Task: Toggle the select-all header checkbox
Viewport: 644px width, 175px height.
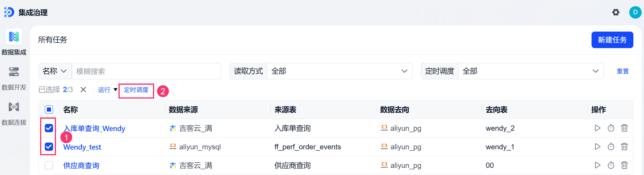Action: (x=49, y=109)
